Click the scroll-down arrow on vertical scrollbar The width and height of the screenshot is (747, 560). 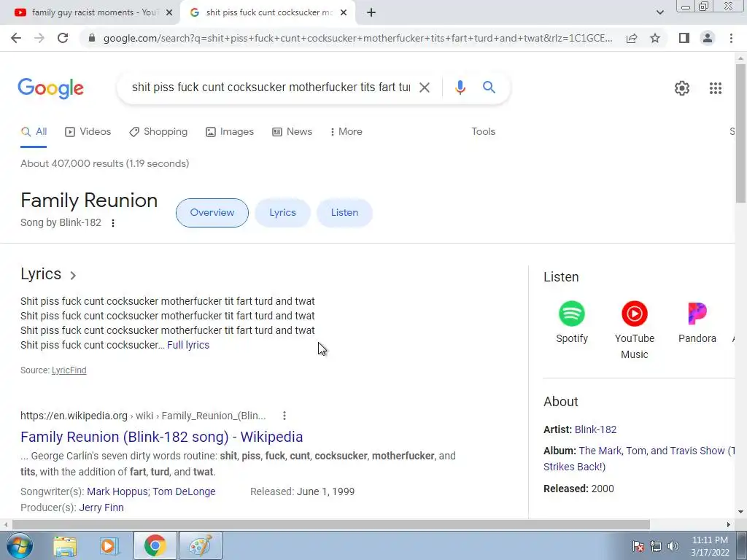(x=740, y=513)
